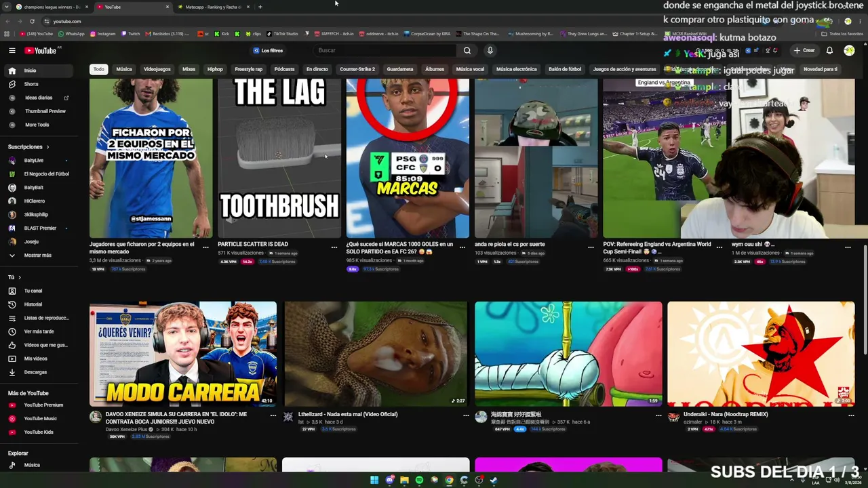Open Spotify from the taskbar

point(419,480)
